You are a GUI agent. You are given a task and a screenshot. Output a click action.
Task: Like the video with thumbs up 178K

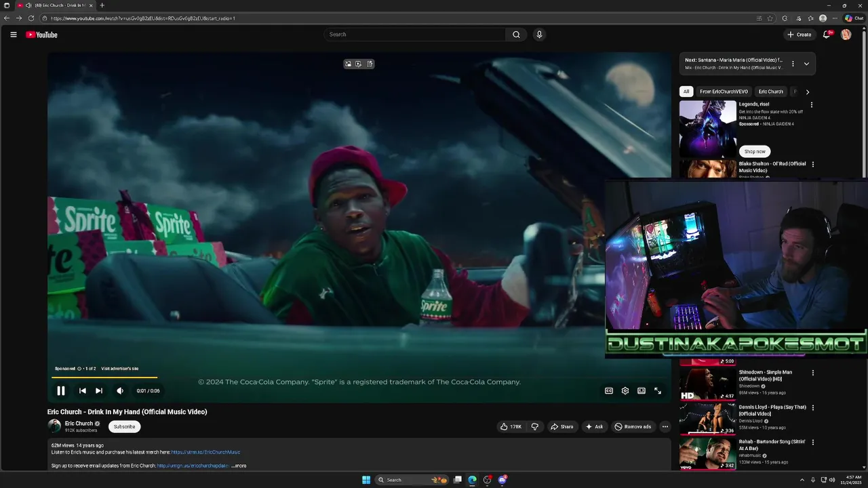point(511,426)
